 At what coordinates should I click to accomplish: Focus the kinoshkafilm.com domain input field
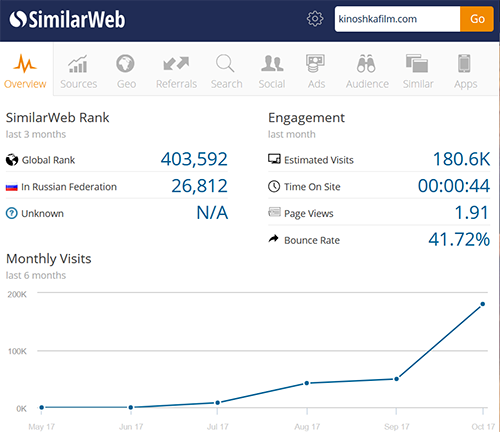(397, 19)
